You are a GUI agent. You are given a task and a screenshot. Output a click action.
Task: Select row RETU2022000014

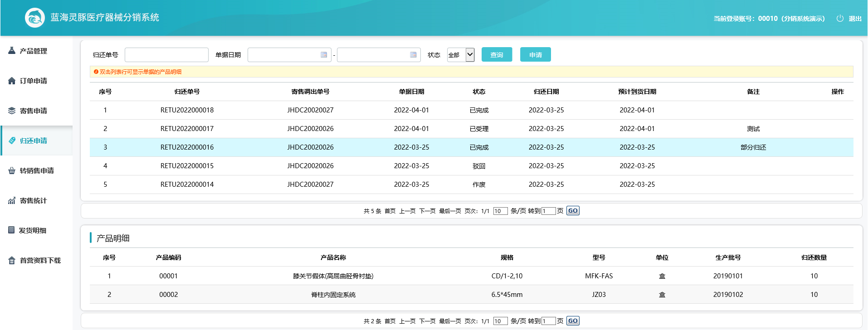pos(472,184)
